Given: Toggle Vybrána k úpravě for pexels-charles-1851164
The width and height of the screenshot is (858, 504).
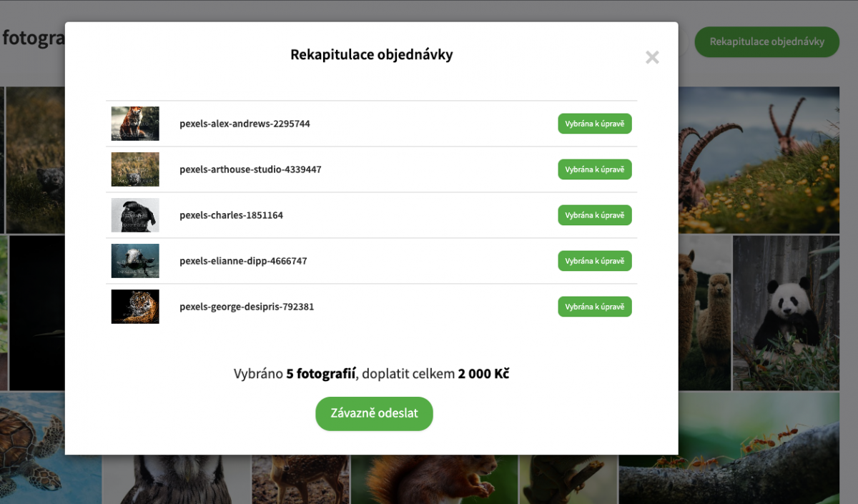Looking at the screenshot, I should coord(595,215).
